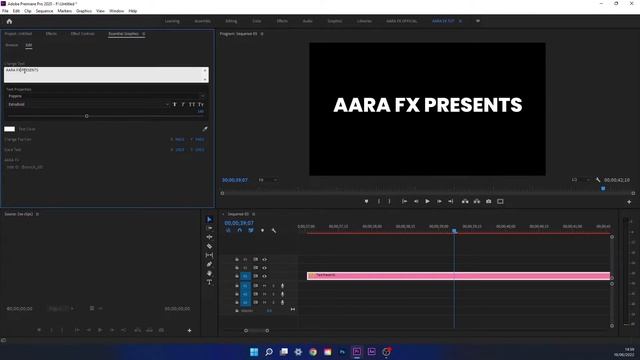Select the Track Select Forward tool
This screenshot has width=640, height=360.
point(209,228)
